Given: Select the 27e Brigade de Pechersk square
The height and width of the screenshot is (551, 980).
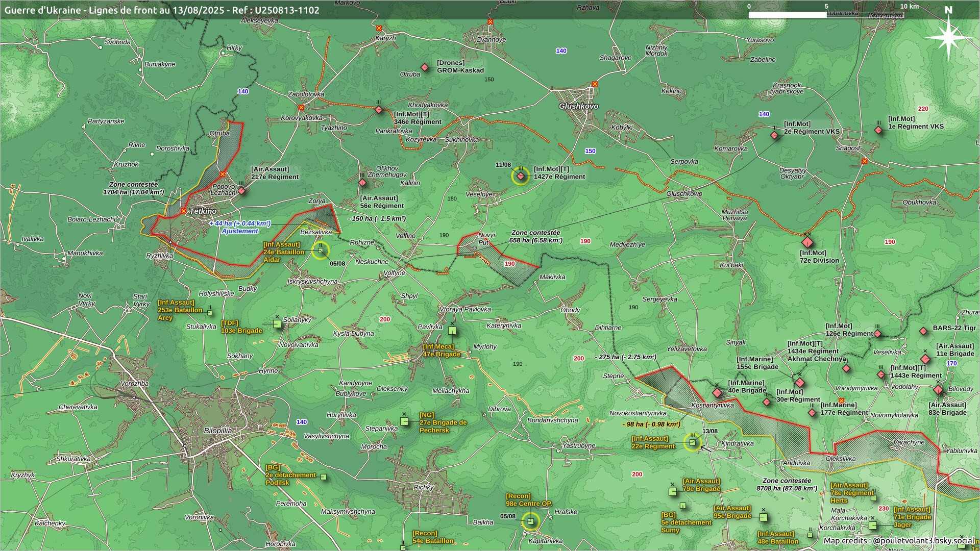Looking at the screenshot, I should [x=404, y=421].
